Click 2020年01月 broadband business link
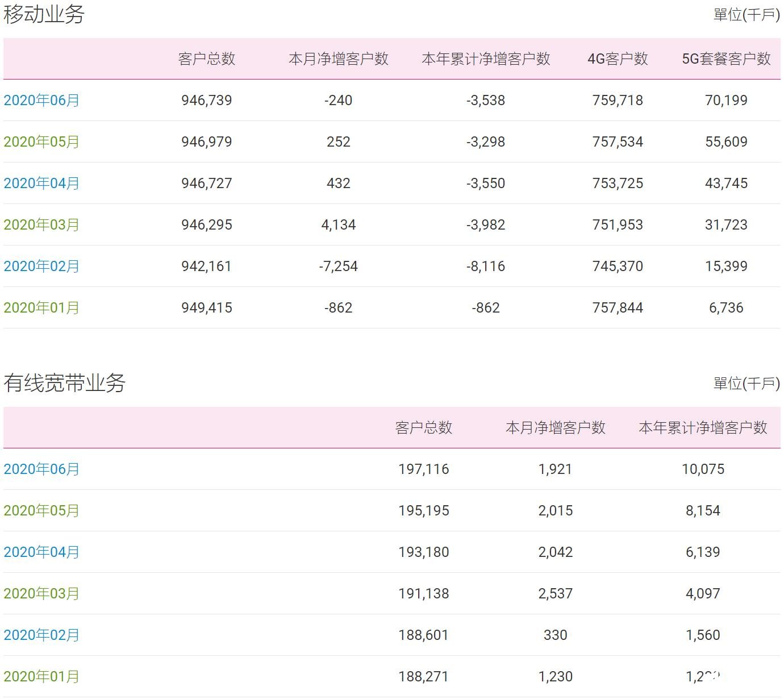 point(41,676)
